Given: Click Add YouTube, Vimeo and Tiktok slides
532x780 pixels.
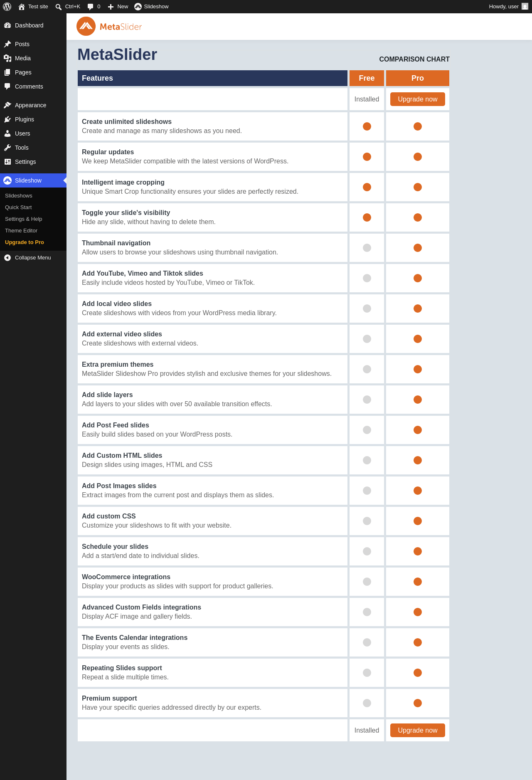Looking at the screenshot, I should [x=143, y=274].
